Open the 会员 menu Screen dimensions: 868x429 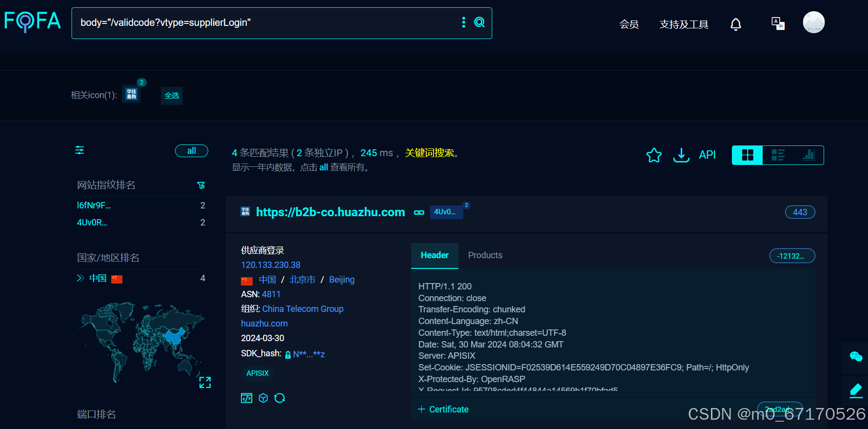point(629,24)
